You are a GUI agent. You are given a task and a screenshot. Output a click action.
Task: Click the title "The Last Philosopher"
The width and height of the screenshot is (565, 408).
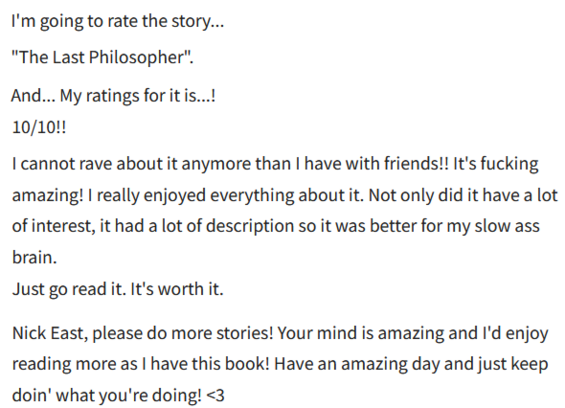tap(102, 57)
